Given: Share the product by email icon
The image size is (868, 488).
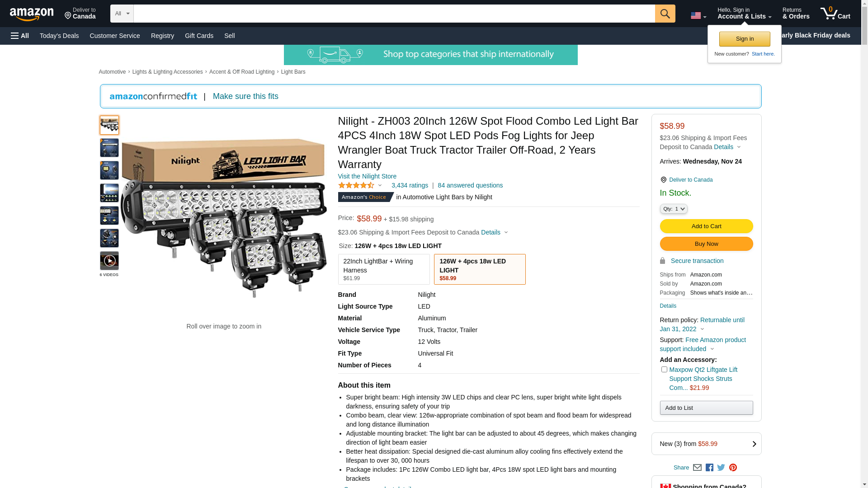Looking at the screenshot, I should (x=697, y=468).
